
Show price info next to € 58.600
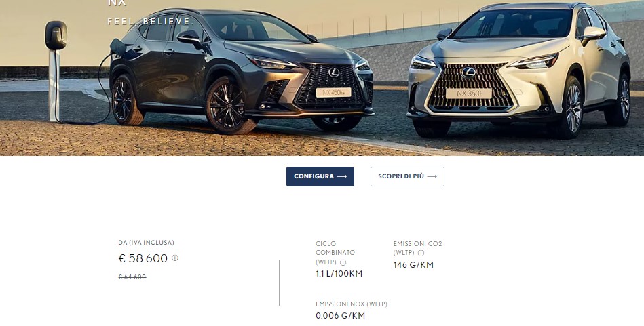coord(175,258)
